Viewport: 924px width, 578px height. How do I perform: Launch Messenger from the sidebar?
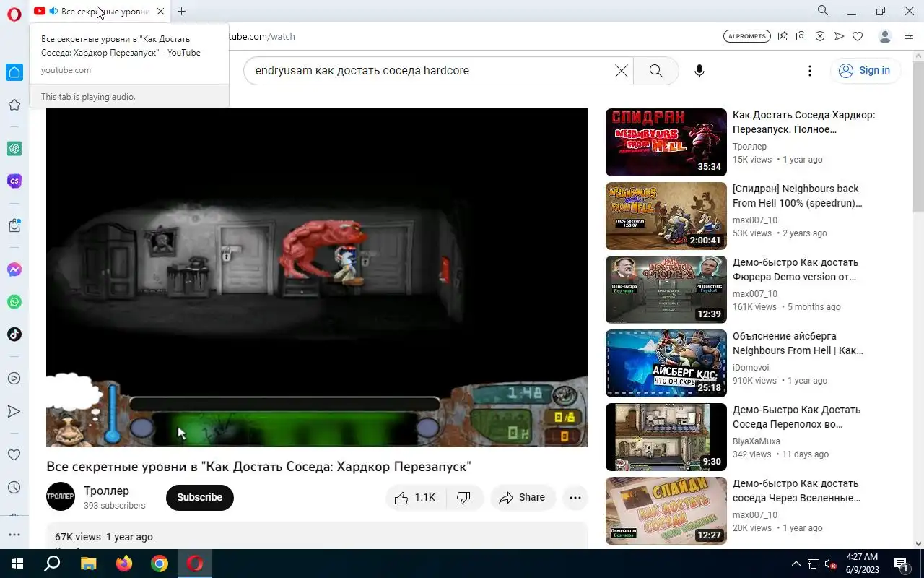pos(14,269)
